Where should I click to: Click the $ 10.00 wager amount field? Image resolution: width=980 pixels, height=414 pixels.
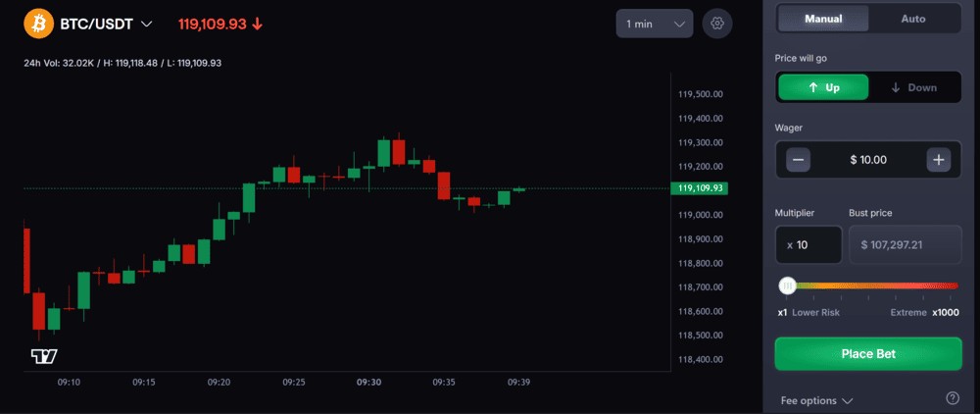point(868,160)
